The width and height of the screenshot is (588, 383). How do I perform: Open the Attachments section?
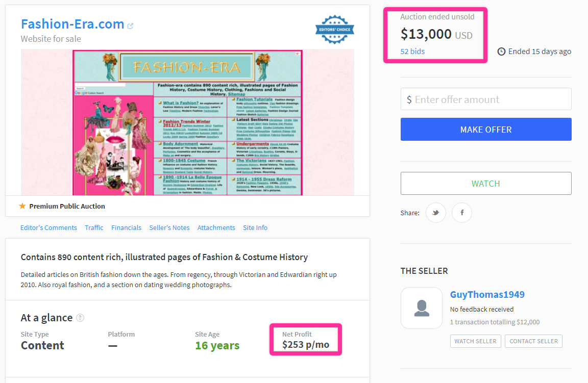point(216,227)
